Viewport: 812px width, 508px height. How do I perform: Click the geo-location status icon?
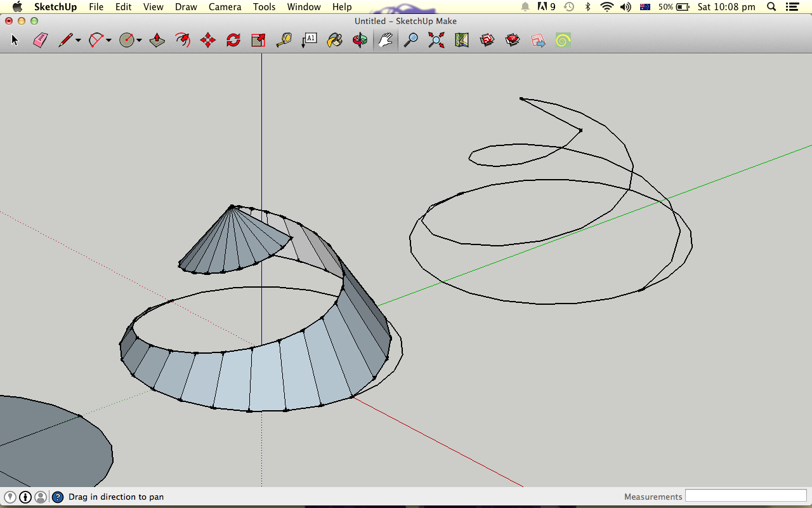click(10, 497)
